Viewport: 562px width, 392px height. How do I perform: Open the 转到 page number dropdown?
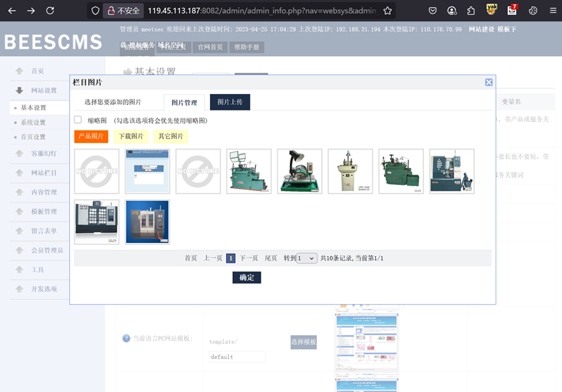pyautogui.click(x=307, y=258)
